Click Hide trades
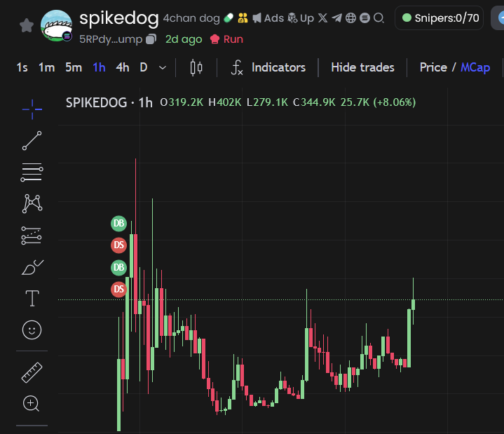The width and height of the screenshot is (504, 434). point(362,67)
